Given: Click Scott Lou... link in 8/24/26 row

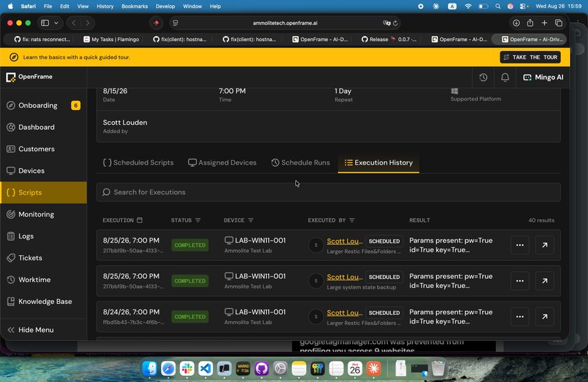Looking at the screenshot, I should coord(345,312).
